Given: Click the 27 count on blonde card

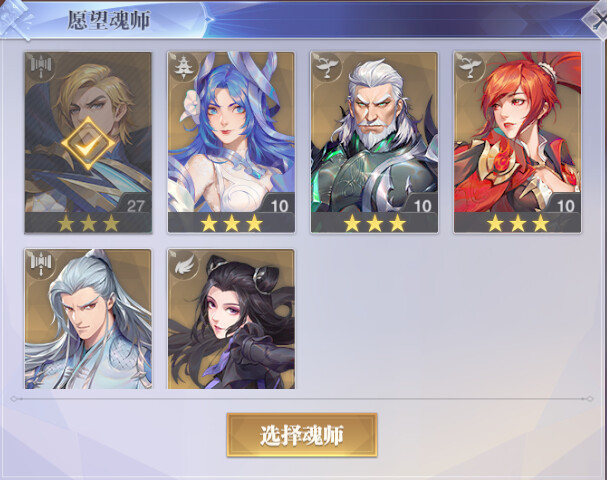Looking at the screenshot, I should [x=135, y=206].
